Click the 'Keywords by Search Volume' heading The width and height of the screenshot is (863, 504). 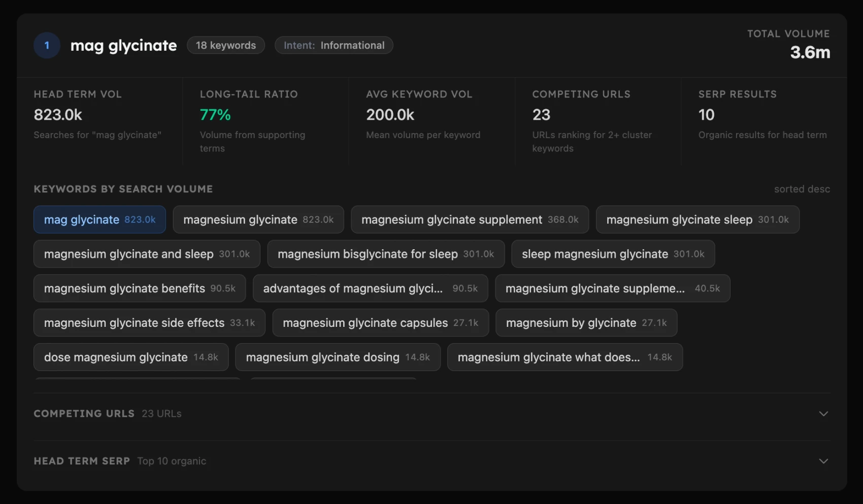(123, 189)
